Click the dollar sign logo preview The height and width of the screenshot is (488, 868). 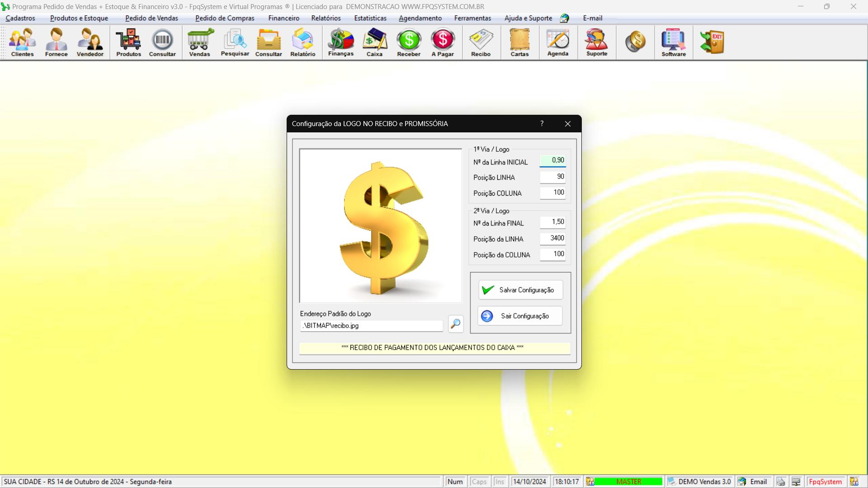381,226
